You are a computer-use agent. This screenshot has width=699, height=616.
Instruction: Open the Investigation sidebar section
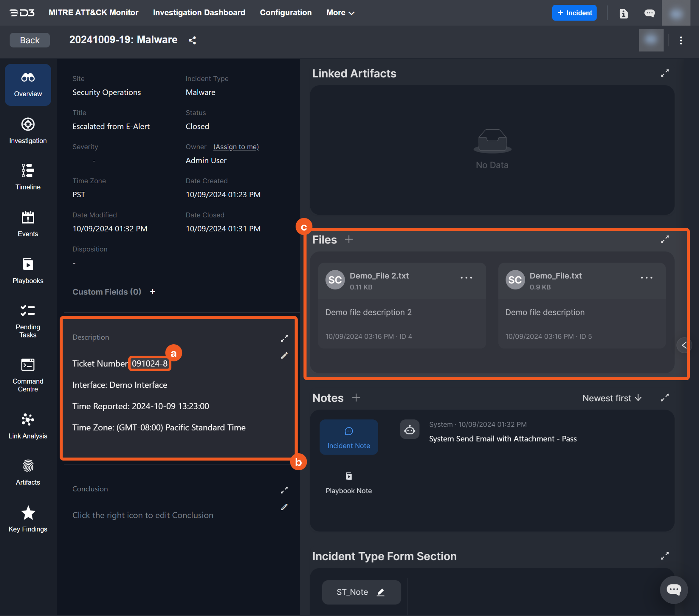point(28,131)
